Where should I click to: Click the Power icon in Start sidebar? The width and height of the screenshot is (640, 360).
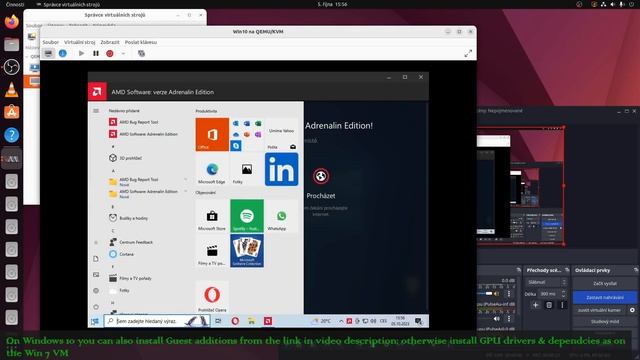pyautogui.click(x=96, y=307)
